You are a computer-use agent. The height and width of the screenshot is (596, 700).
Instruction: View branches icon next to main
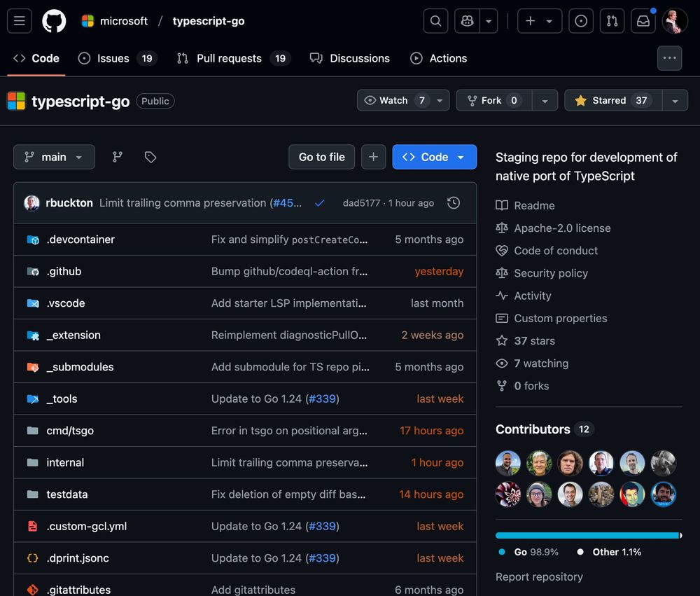click(x=118, y=157)
